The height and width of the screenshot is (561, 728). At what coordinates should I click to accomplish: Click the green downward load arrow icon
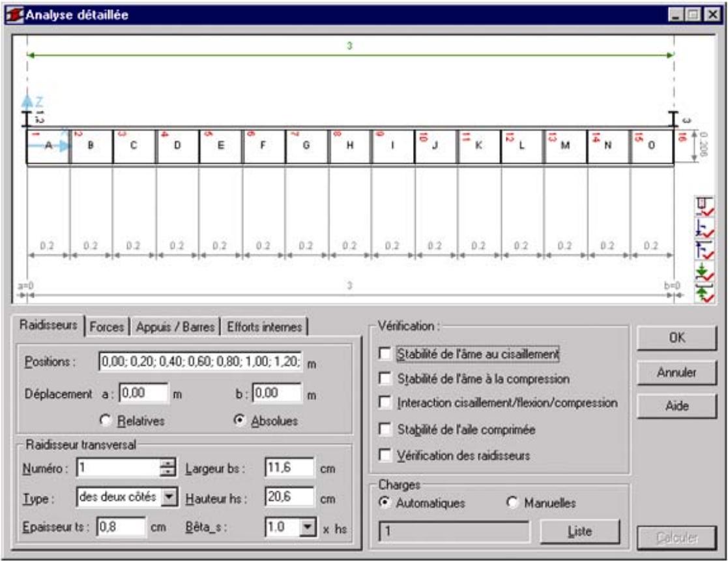tap(705, 271)
